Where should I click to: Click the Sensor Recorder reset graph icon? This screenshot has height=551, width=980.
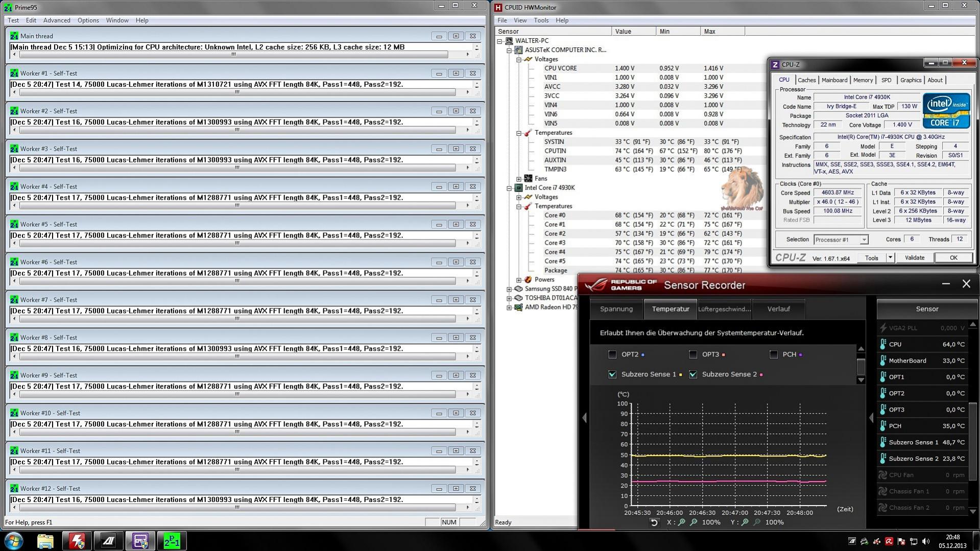pyautogui.click(x=654, y=522)
